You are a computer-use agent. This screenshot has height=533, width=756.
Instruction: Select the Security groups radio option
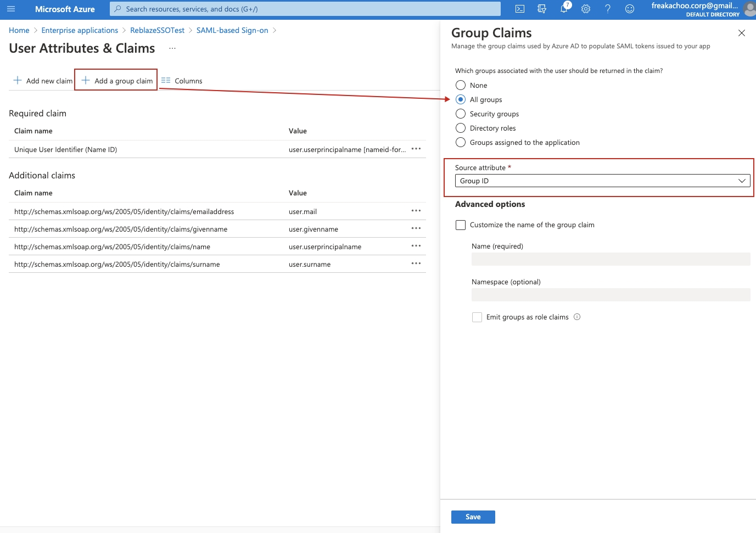click(461, 114)
